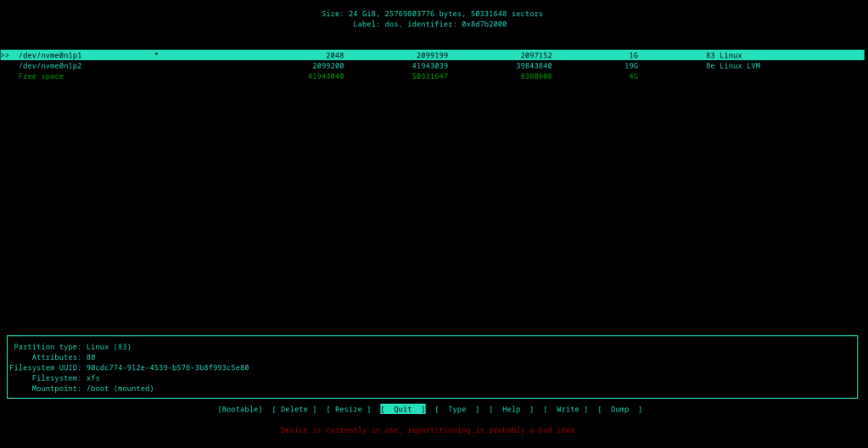Select the /dev/nvme0n1p2 partition row
This screenshot has width=868, height=448.
pyautogui.click(x=50, y=65)
